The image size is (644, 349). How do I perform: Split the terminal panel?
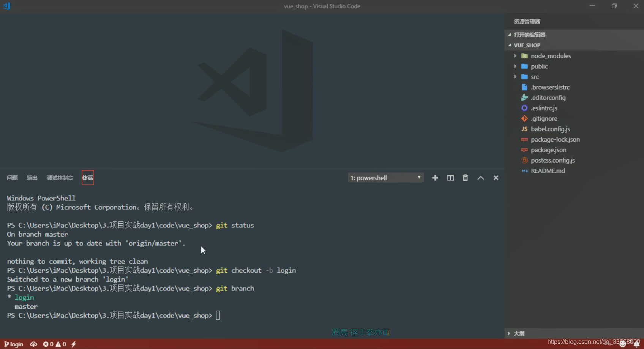(x=450, y=178)
